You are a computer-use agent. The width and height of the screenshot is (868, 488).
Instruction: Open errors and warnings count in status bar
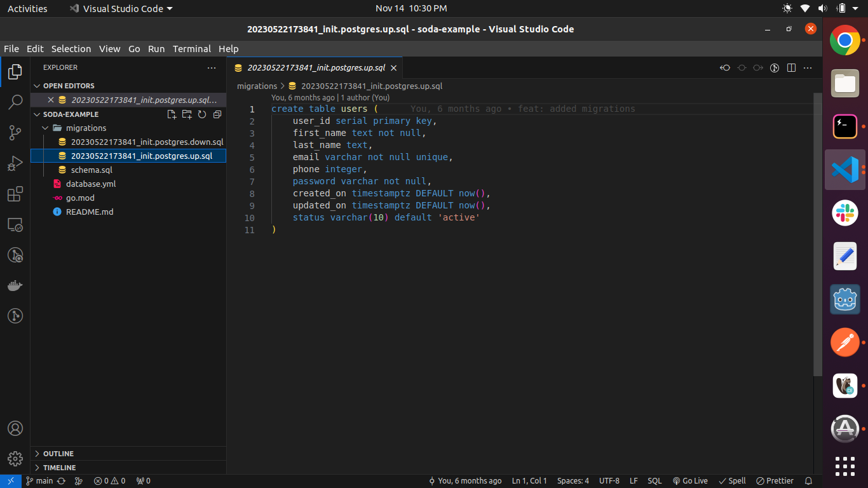(x=109, y=481)
